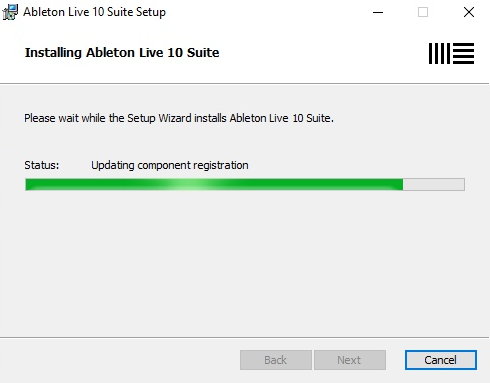Click the greyed-out Back button
Image resolution: width=490 pixels, height=383 pixels.
(x=276, y=360)
